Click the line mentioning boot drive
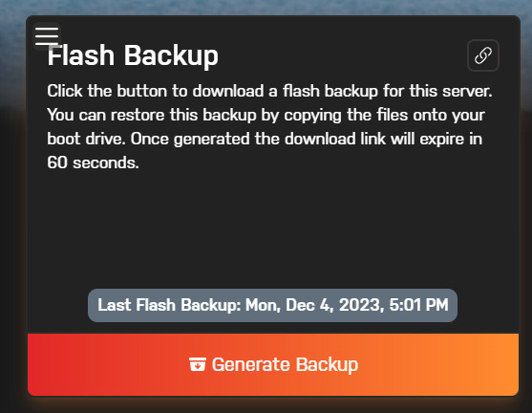Image resolution: width=532 pixels, height=413 pixels. click(x=265, y=139)
